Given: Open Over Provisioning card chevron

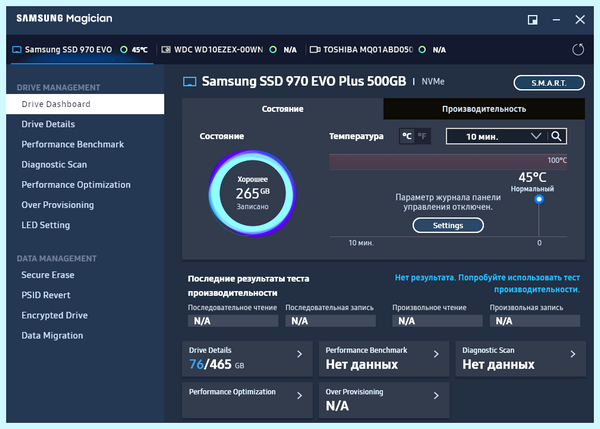Looking at the screenshot, I should (436, 396).
